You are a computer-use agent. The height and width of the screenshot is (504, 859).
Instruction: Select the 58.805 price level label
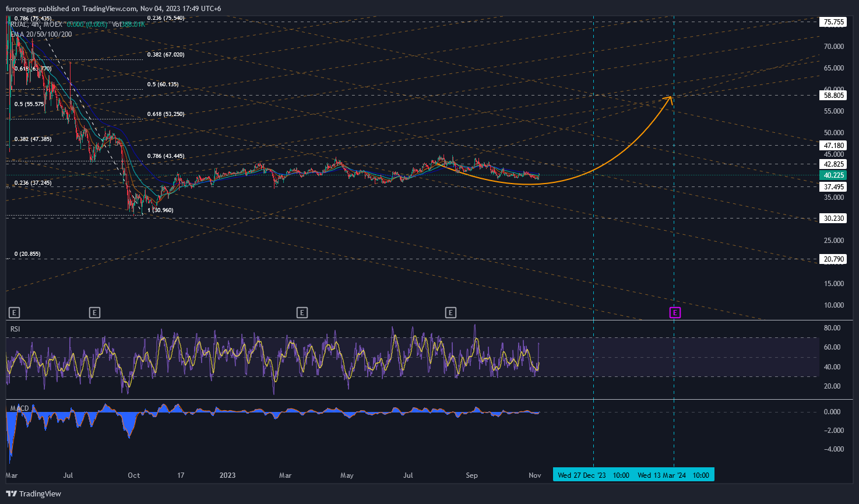tap(833, 95)
